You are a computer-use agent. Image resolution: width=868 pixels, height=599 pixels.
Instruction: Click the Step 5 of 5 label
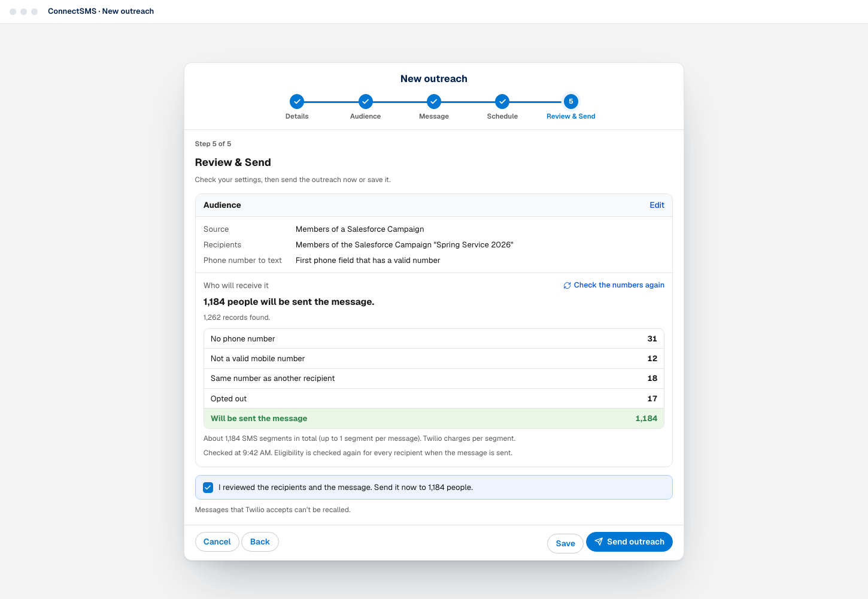[213, 144]
